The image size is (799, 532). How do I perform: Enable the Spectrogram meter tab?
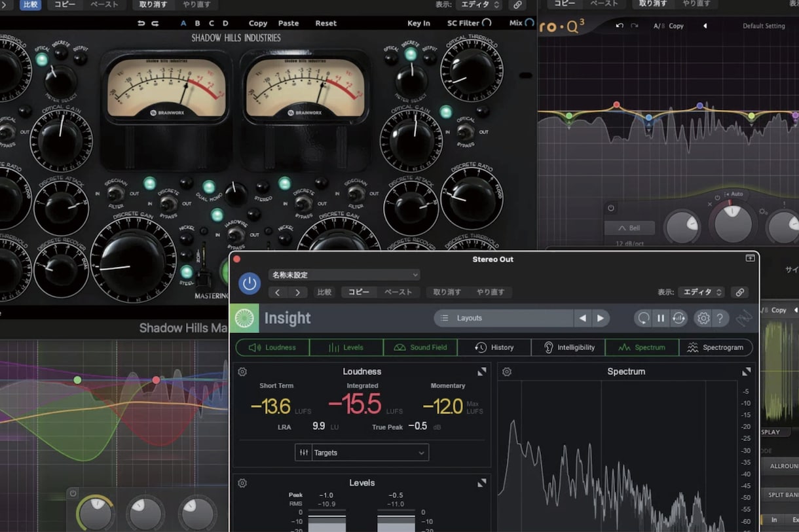coord(716,347)
